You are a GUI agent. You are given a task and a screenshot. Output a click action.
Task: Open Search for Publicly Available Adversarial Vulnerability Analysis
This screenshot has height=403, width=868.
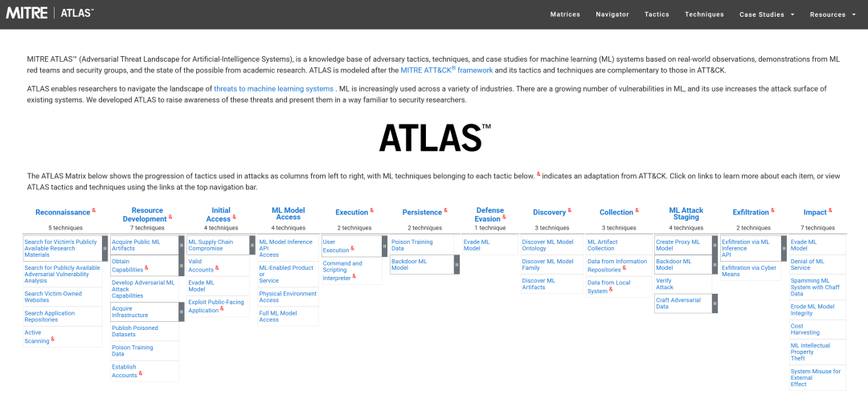62,275
